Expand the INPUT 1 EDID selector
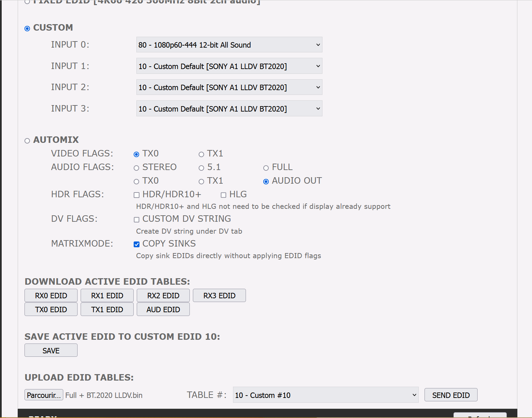Screen dimensions: 532x418 [x=229, y=66]
